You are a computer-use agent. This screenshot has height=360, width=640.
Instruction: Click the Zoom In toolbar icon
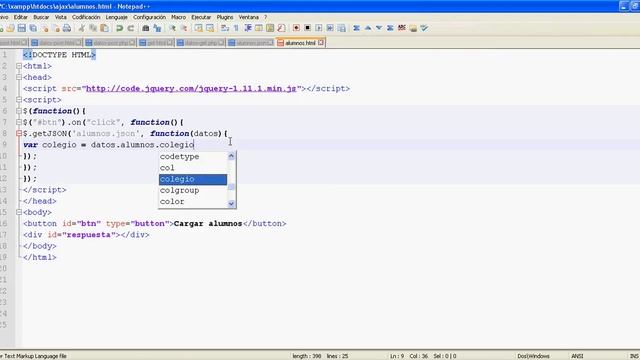pos(172,28)
